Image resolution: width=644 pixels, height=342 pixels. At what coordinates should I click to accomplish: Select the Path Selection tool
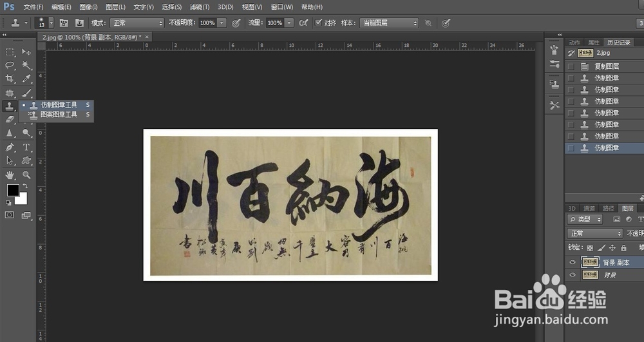tap(10, 160)
